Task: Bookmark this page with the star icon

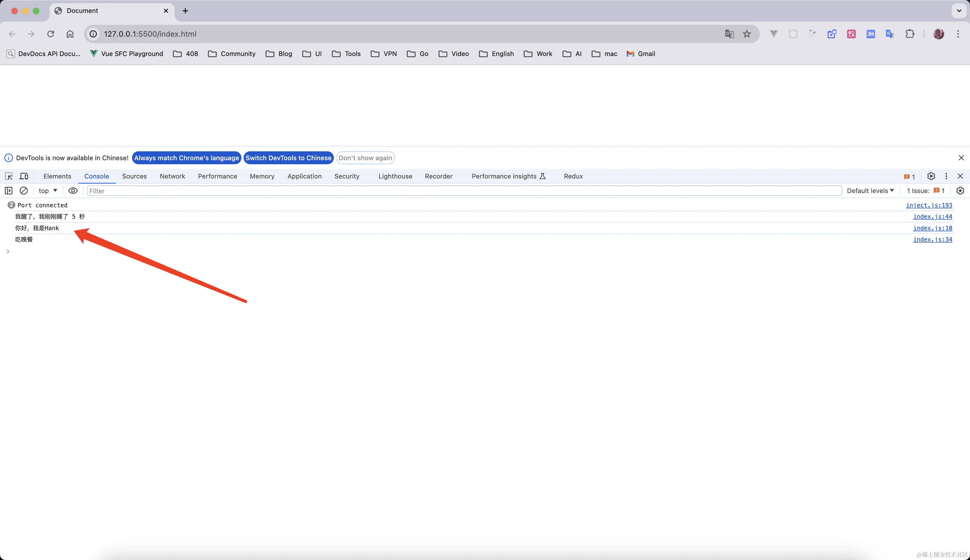Action: pyautogui.click(x=747, y=34)
